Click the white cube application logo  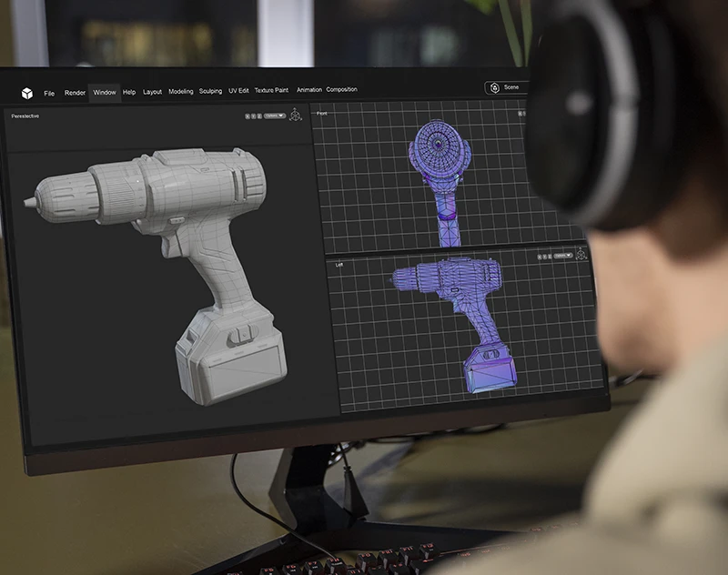click(27, 94)
